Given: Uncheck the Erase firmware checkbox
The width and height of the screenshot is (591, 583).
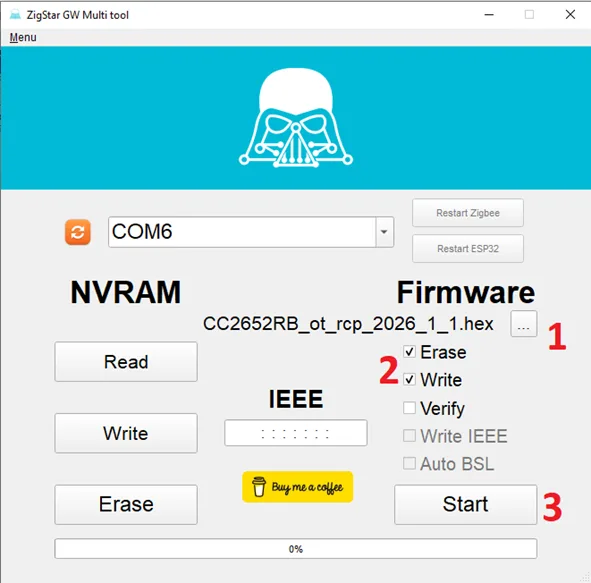Looking at the screenshot, I should tap(409, 352).
